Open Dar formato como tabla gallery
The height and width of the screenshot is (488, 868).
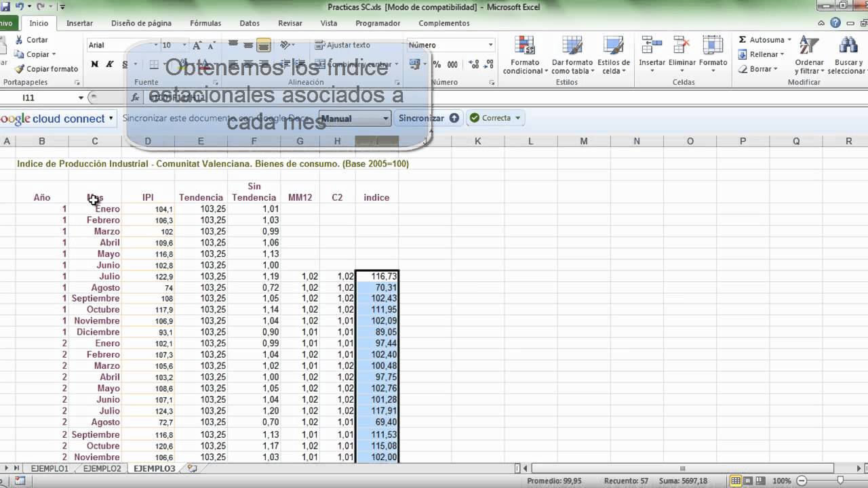572,56
